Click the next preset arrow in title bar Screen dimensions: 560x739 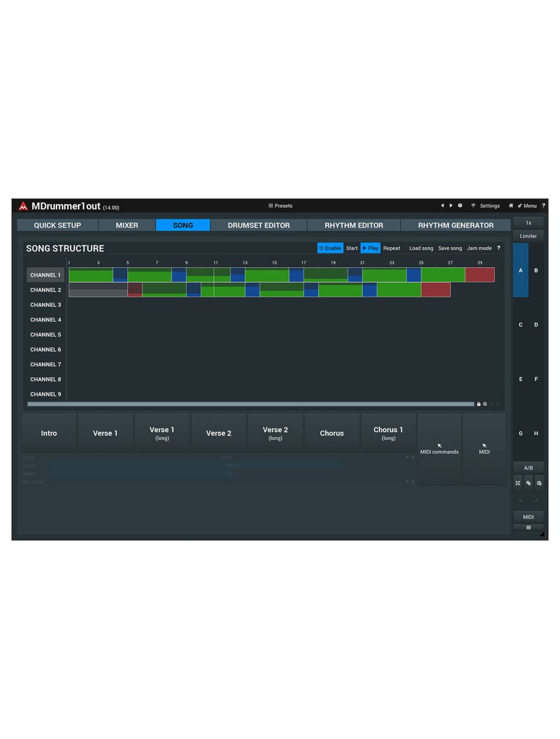pyautogui.click(x=451, y=205)
